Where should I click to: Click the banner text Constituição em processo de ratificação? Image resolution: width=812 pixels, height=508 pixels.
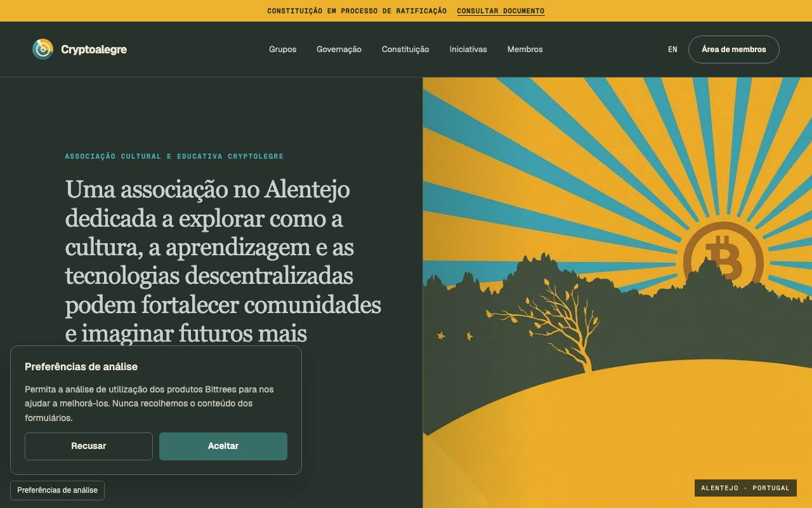[x=357, y=11]
